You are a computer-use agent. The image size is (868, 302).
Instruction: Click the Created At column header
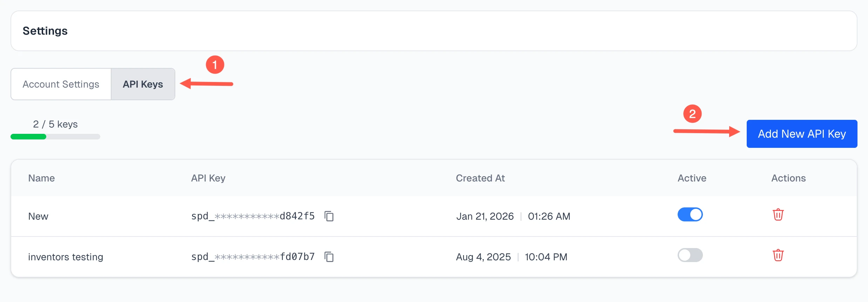click(x=480, y=178)
